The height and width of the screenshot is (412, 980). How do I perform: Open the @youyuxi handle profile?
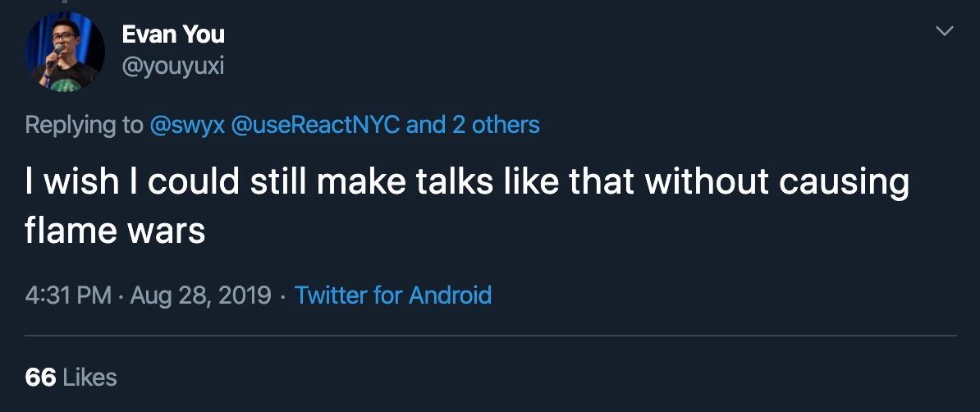click(172, 66)
